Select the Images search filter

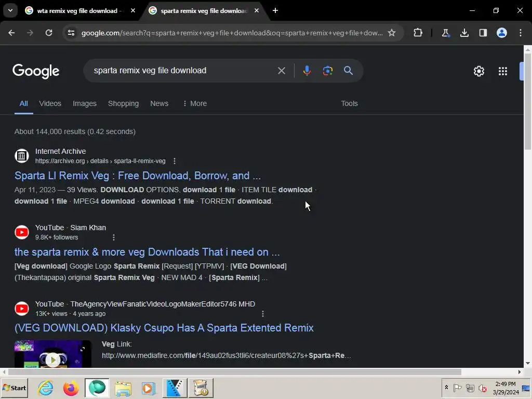pos(85,103)
